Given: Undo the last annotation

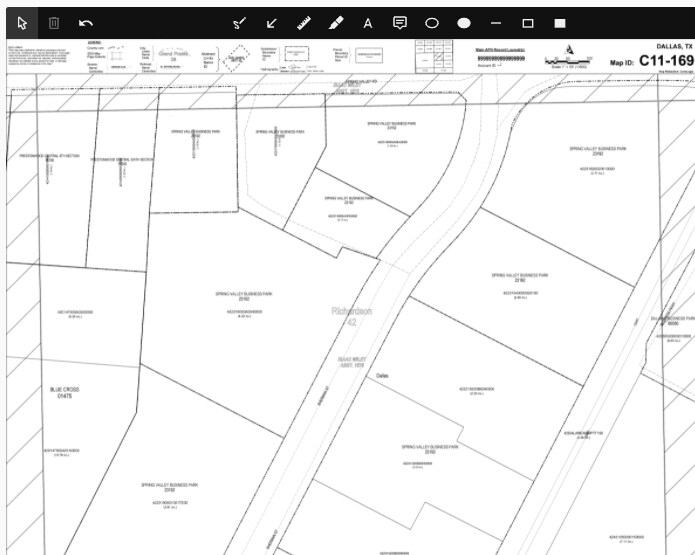Looking at the screenshot, I should pos(86,22).
